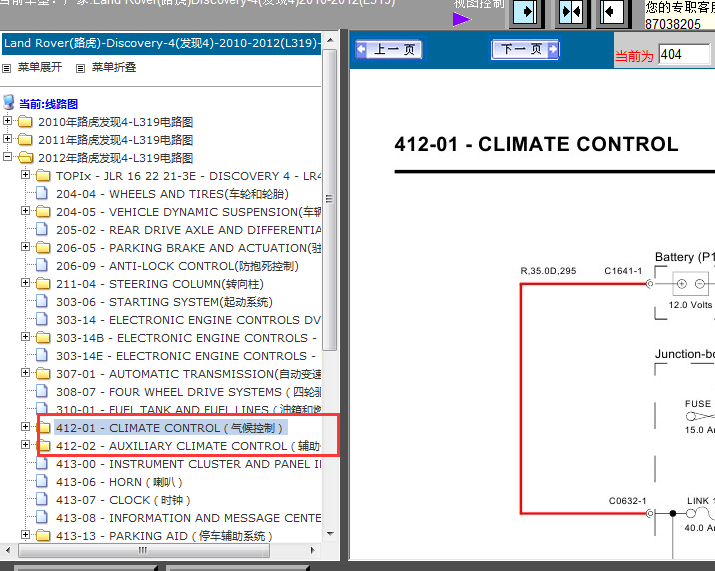Click document icon of 204-04 Wheels and Tires
The width and height of the screenshot is (715, 571).
point(41,193)
